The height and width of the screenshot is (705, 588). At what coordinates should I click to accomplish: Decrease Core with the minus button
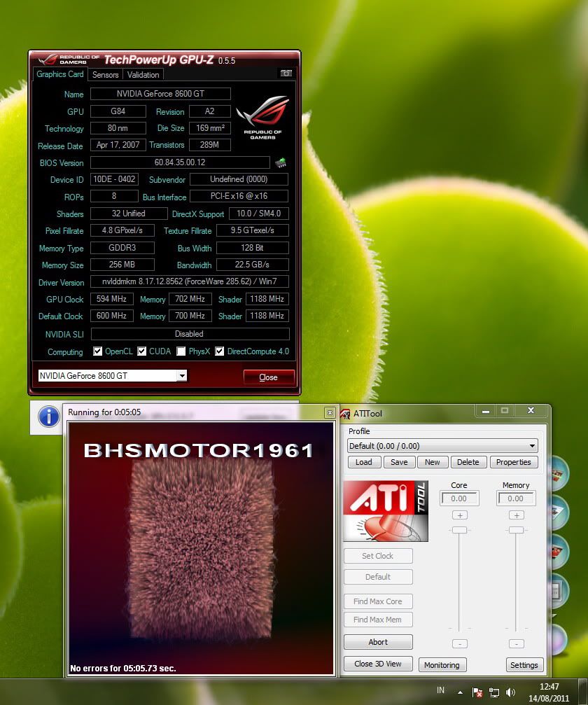(x=459, y=644)
